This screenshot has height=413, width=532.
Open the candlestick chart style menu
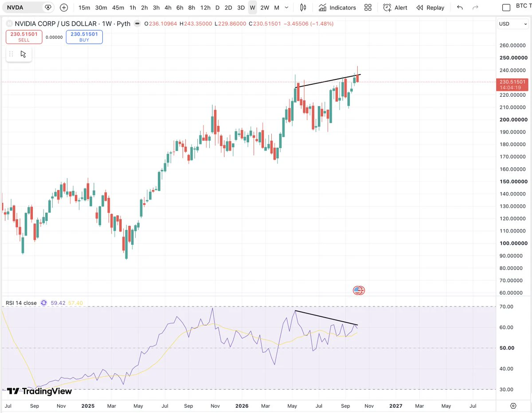tap(303, 8)
